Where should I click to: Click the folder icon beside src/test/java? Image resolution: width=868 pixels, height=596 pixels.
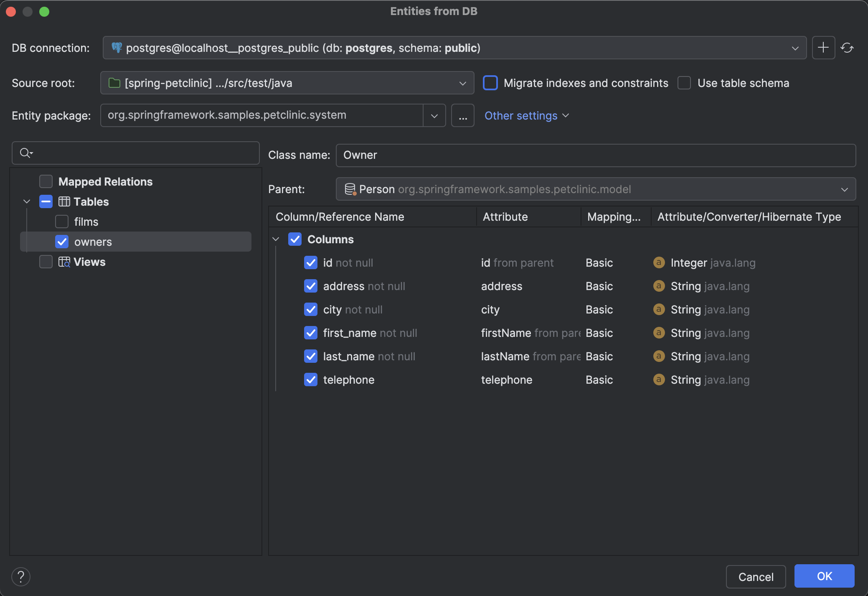pyautogui.click(x=114, y=83)
